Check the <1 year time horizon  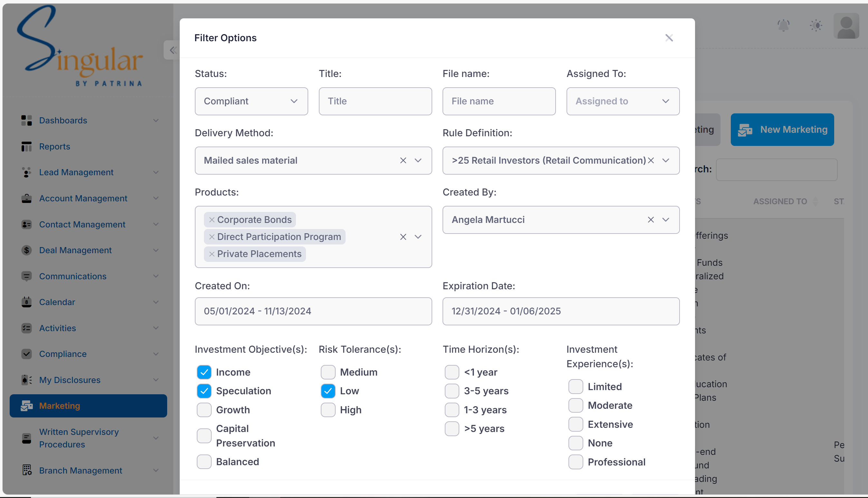click(452, 372)
